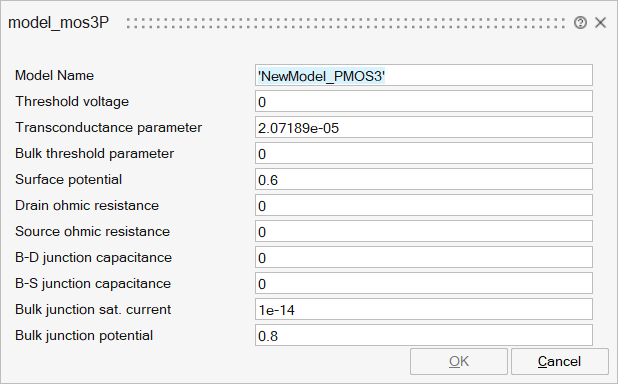Click the 'Source ohmic resistance' label
This screenshot has height=384, width=618.
click(x=92, y=232)
